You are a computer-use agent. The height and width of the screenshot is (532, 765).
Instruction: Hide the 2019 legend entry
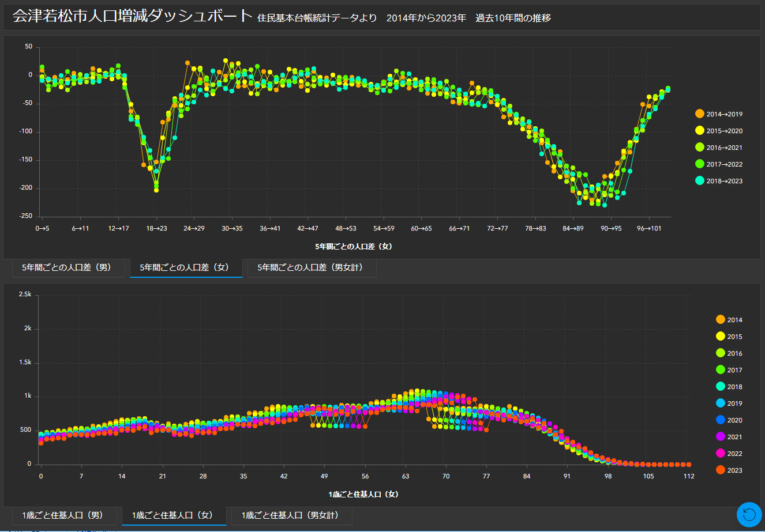click(729, 403)
